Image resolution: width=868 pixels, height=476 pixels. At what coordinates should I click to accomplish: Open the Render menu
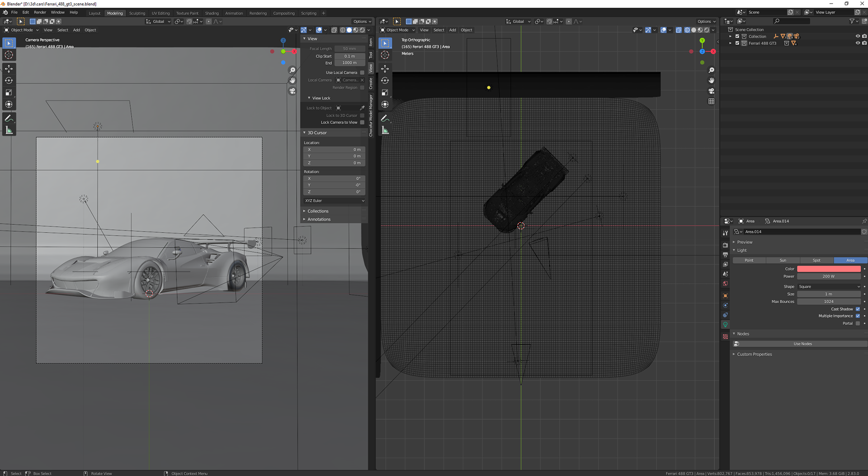[40, 13]
